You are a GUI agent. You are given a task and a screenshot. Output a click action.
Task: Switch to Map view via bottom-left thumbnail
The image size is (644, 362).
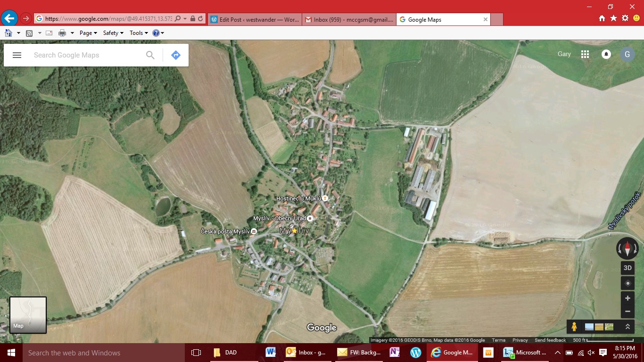pos(28,315)
